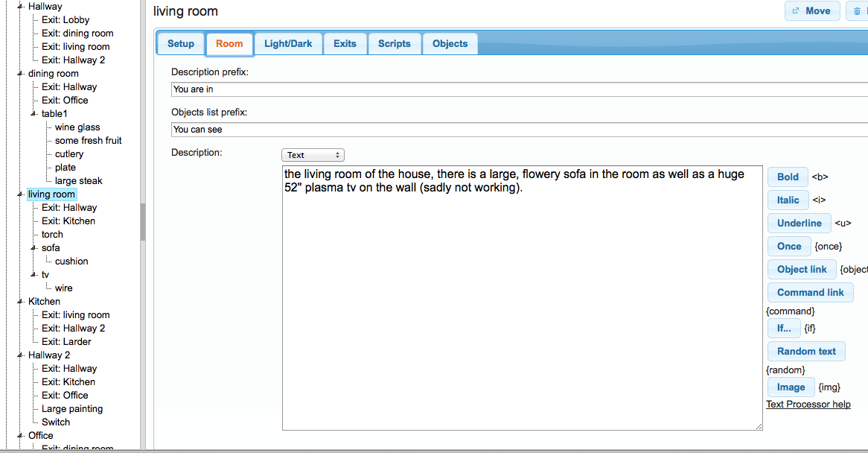Image resolution: width=868 pixels, height=453 pixels.
Task: Go to the Exits tab
Action: (345, 44)
